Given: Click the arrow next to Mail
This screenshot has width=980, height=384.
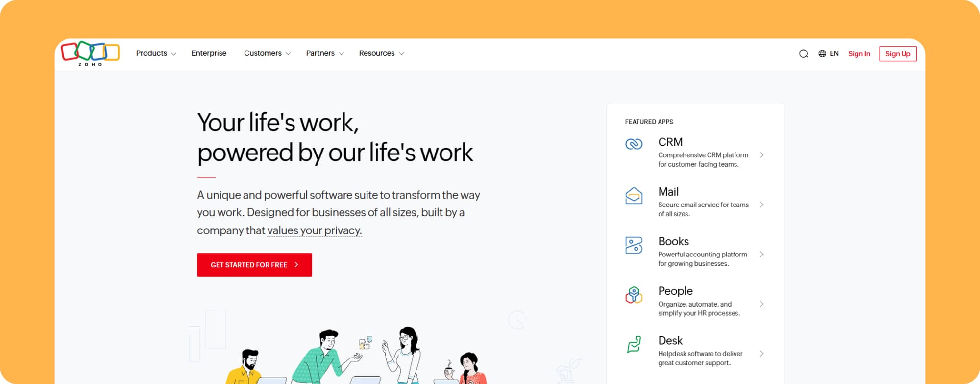Looking at the screenshot, I should tap(761, 205).
